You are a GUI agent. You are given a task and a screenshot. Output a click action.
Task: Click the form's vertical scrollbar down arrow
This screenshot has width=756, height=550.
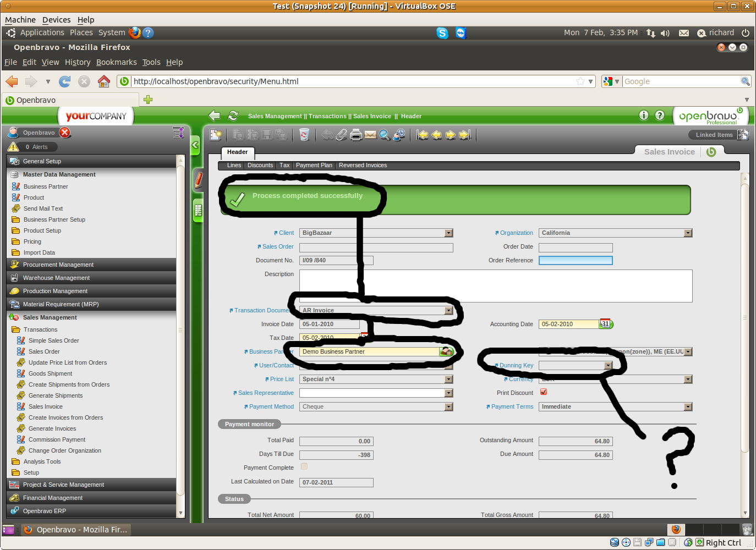[x=746, y=513]
